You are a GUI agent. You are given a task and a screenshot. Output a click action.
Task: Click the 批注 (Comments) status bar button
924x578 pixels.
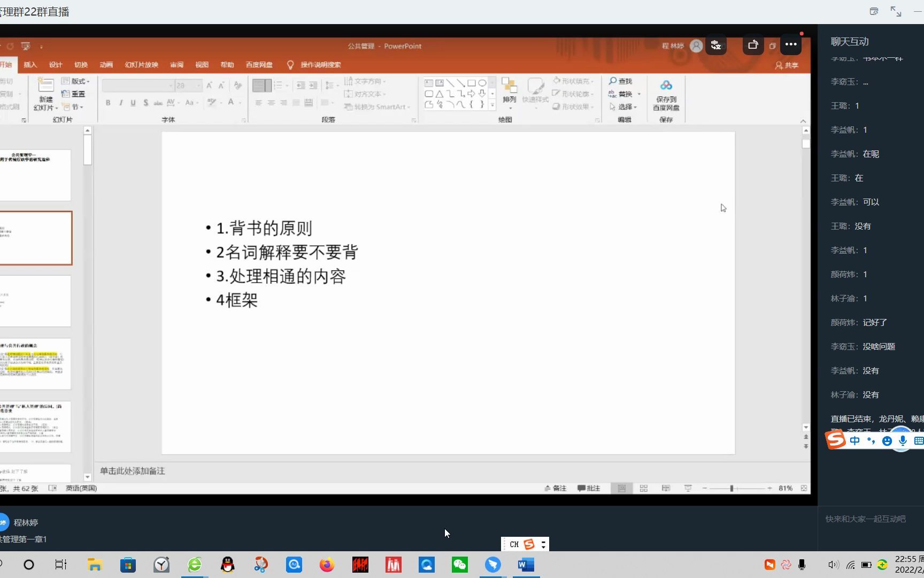click(x=589, y=488)
